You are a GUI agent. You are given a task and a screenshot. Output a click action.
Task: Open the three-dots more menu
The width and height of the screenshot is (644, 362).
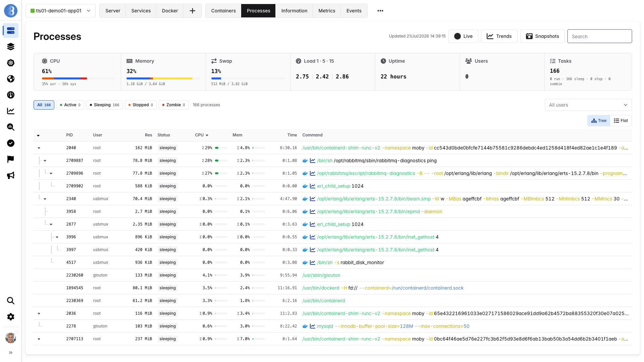380,11
